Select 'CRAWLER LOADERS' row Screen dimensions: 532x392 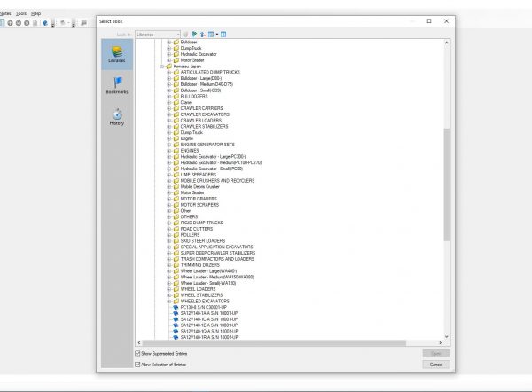pyautogui.click(x=201, y=121)
